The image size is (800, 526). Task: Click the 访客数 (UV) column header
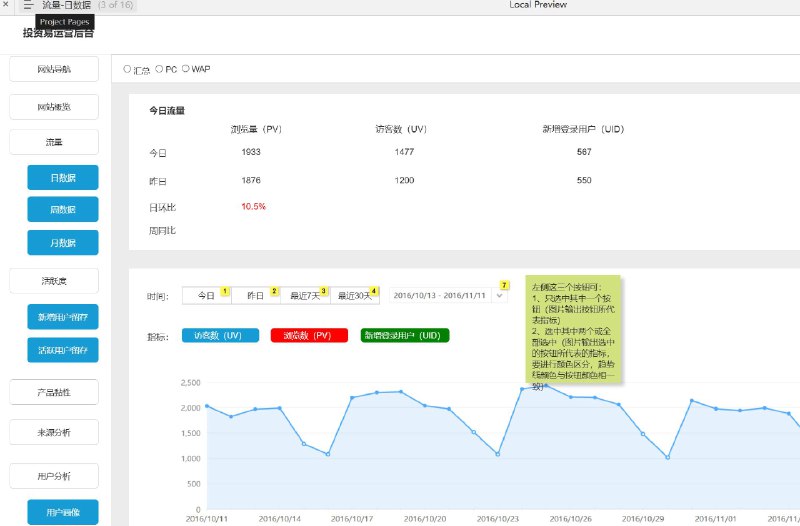401,130
